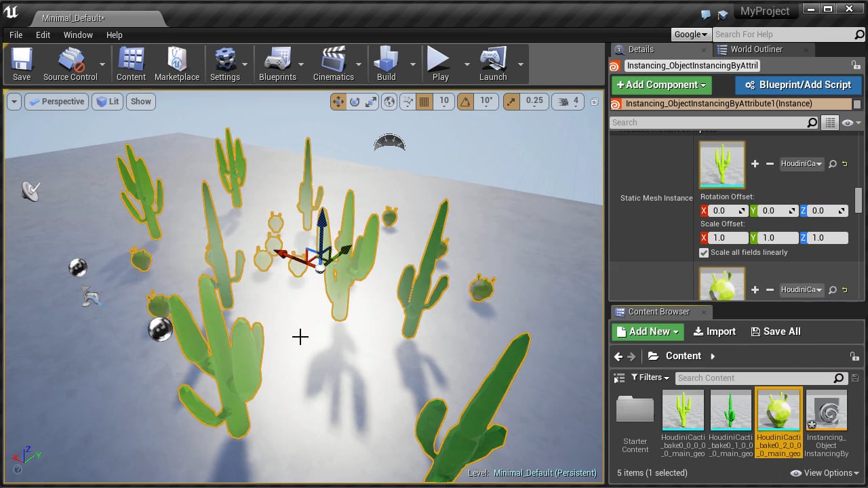Toggle grid snapping in the viewport
Image resolution: width=868 pixels, height=488 pixels.
(x=425, y=102)
